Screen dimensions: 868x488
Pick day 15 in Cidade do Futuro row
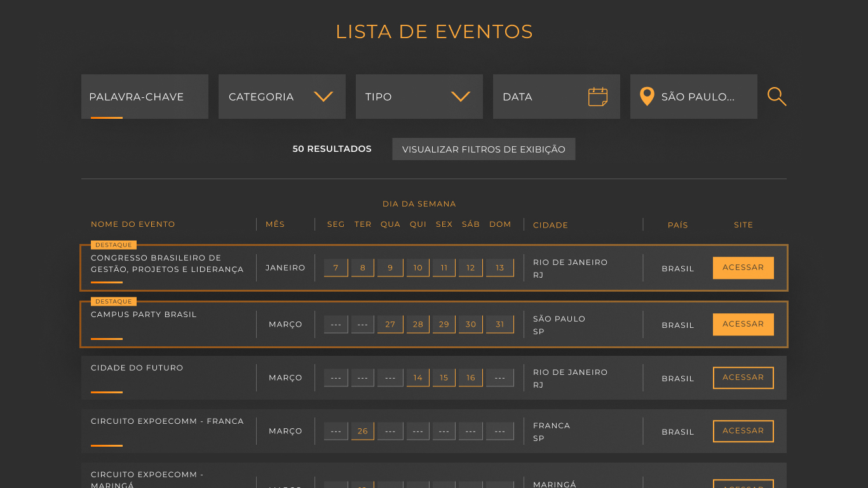(444, 377)
